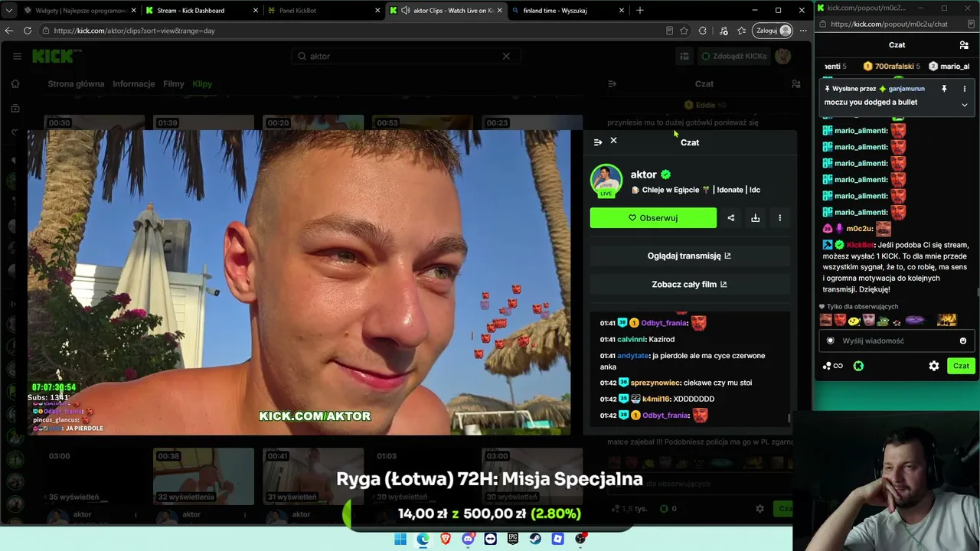Click ganjamurun in the pinned message header
The width and height of the screenshot is (980, 551).
coord(906,89)
